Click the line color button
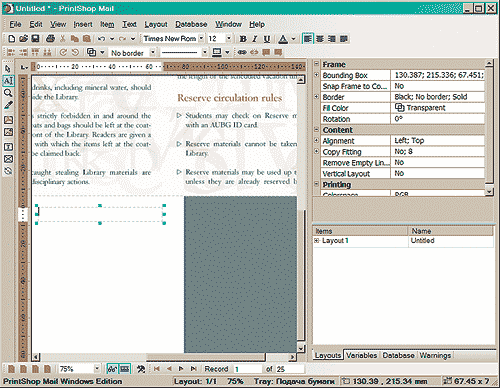The image size is (500, 388). [217, 52]
